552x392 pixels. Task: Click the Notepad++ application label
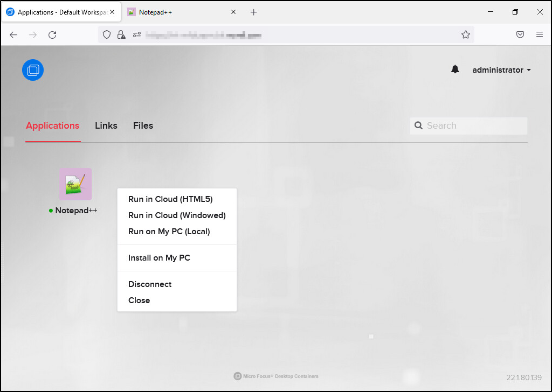(x=76, y=210)
